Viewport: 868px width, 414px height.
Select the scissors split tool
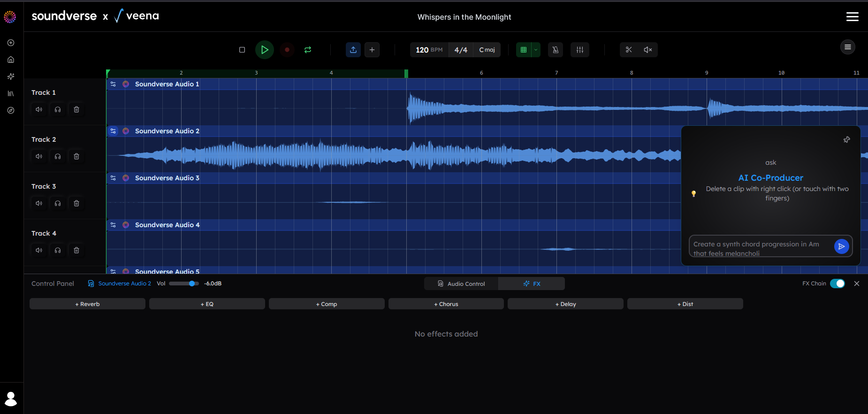pos(629,50)
